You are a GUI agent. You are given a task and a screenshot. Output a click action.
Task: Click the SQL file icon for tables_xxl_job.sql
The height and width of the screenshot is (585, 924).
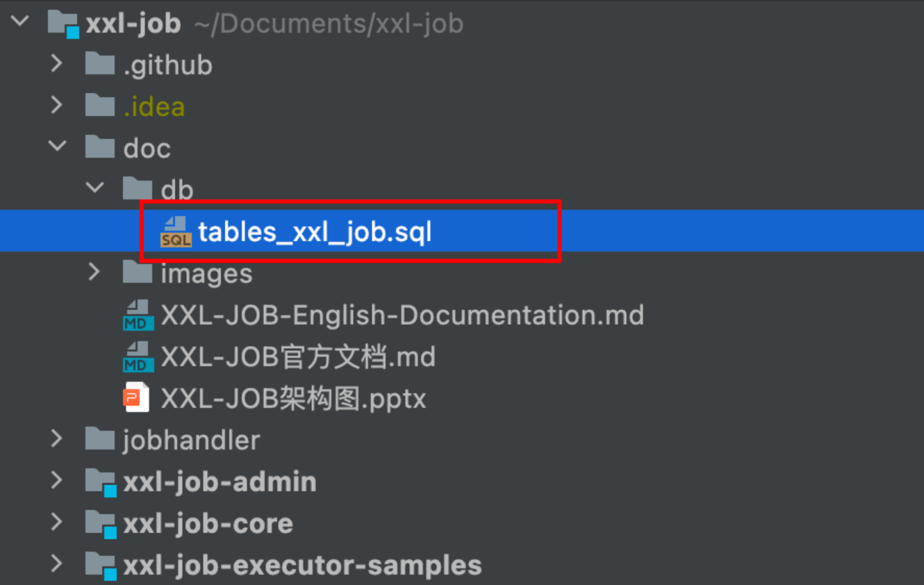[x=176, y=231]
